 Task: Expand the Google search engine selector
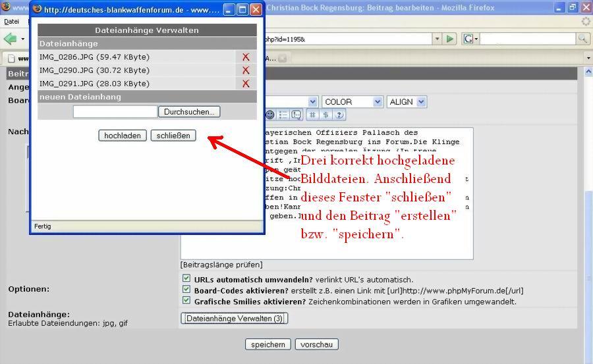coord(470,39)
